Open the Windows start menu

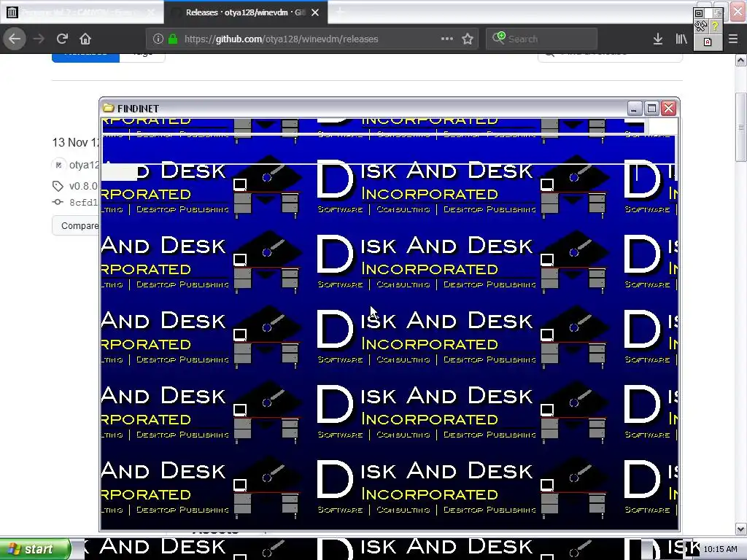34,549
